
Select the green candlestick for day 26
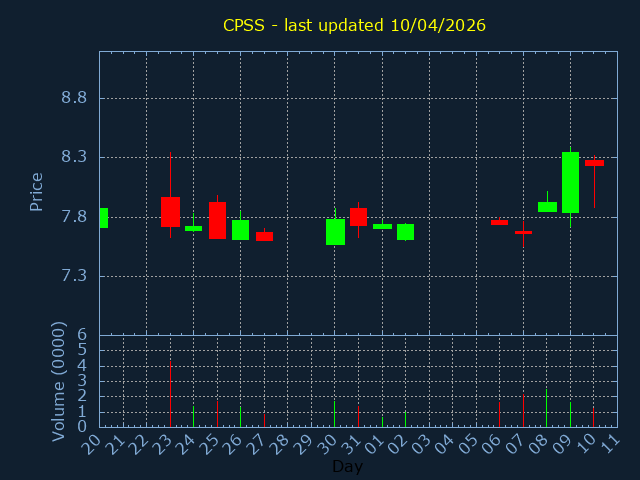tap(240, 230)
